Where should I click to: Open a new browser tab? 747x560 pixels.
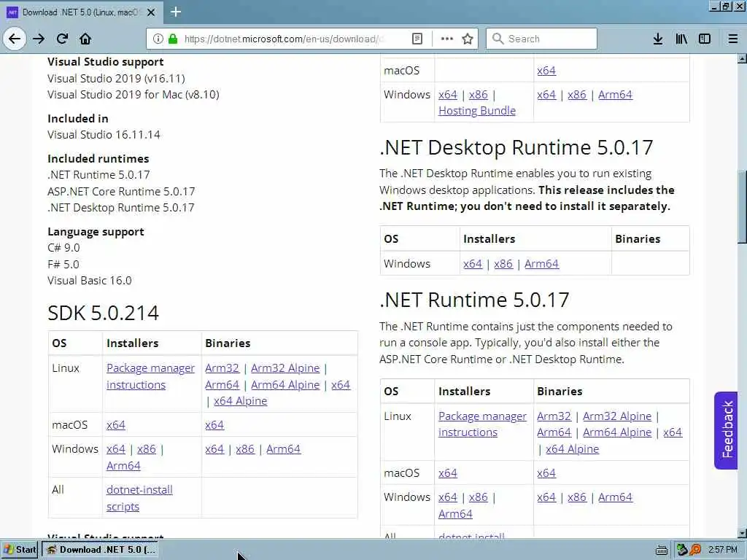(176, 12)
